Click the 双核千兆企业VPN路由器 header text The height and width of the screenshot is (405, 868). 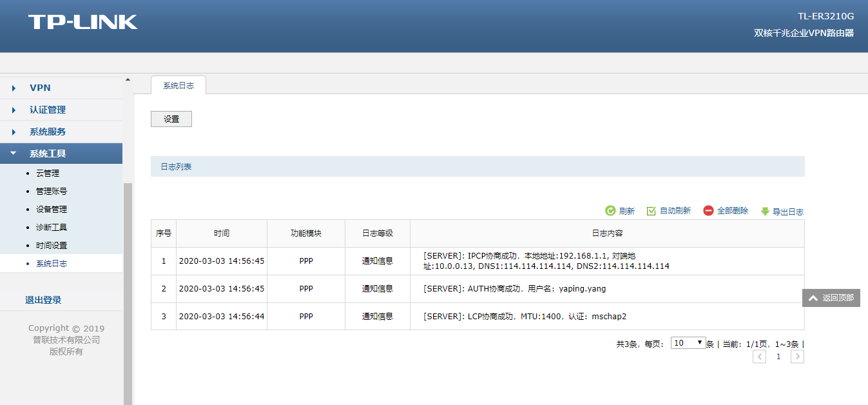(x=804, y=33)
